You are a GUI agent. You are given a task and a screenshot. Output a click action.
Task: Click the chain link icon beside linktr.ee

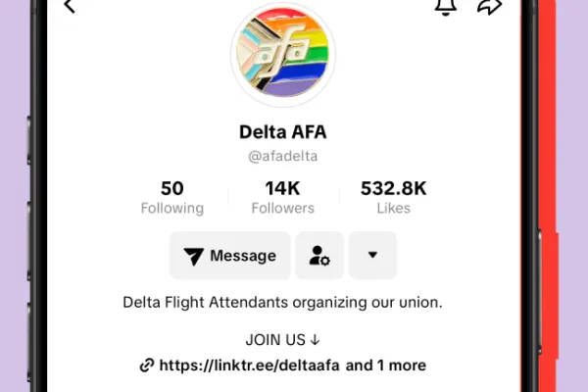point(147,366)
